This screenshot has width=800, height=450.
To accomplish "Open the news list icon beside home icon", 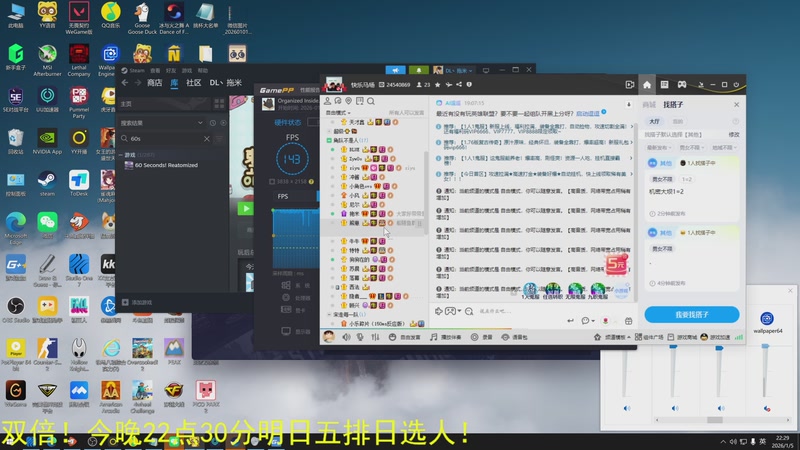I will (664, 85).
